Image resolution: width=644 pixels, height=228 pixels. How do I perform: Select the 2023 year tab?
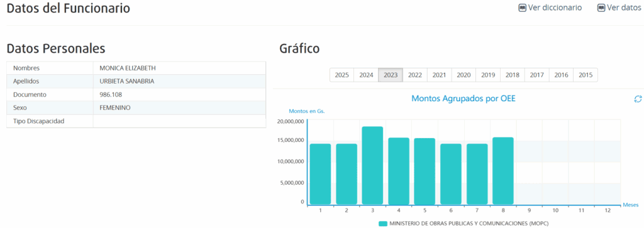(x=391, y=75)
